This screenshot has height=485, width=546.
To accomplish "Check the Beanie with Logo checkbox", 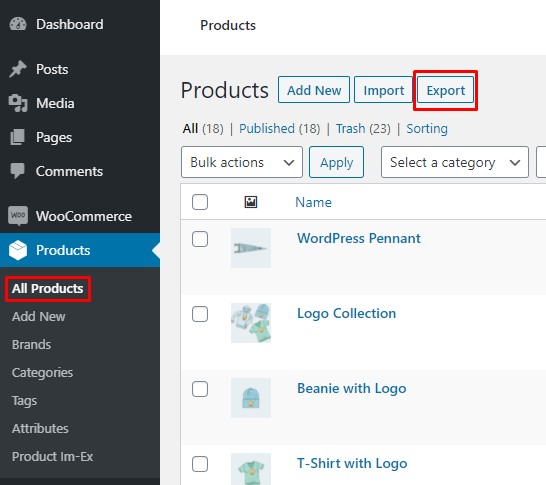I will pyautogui.click(x=200, y=389).
